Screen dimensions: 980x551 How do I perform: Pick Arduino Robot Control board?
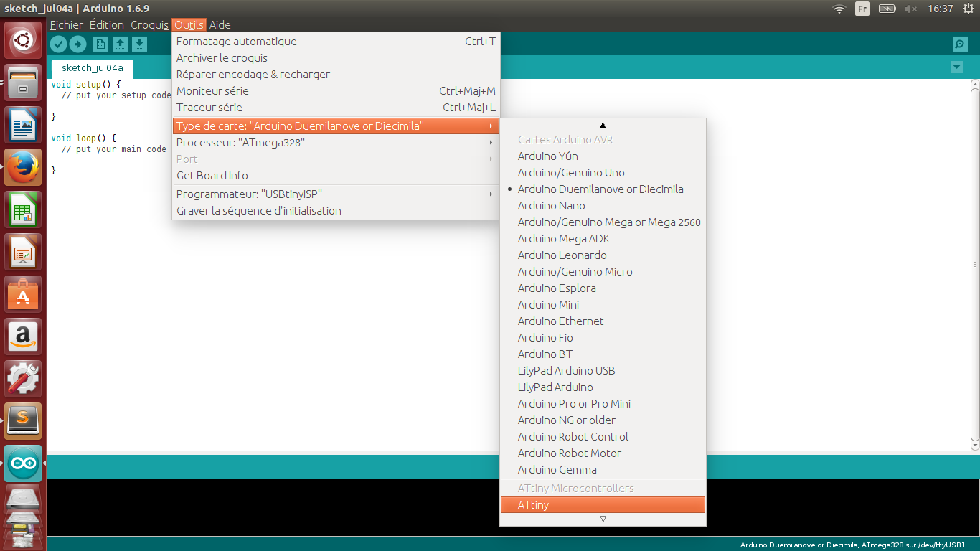tap(603, 437)
